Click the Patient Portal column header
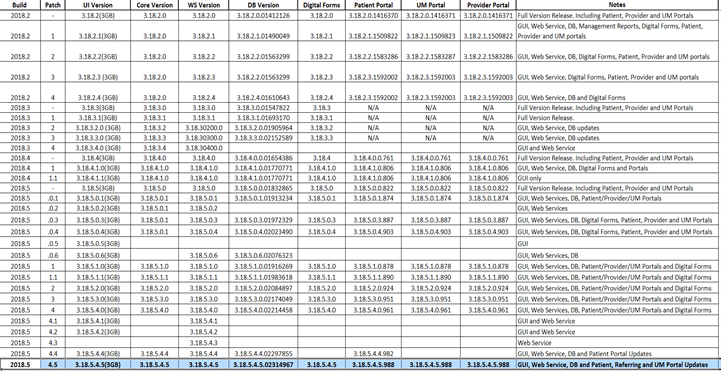The image size is (721, 371). pos(373,5)
